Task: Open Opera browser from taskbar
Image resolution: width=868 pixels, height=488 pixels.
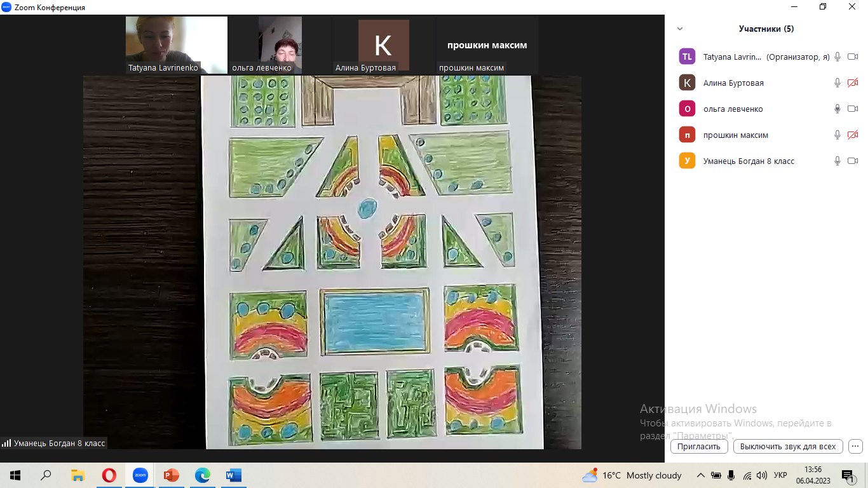Action: (x=109, y=475)
